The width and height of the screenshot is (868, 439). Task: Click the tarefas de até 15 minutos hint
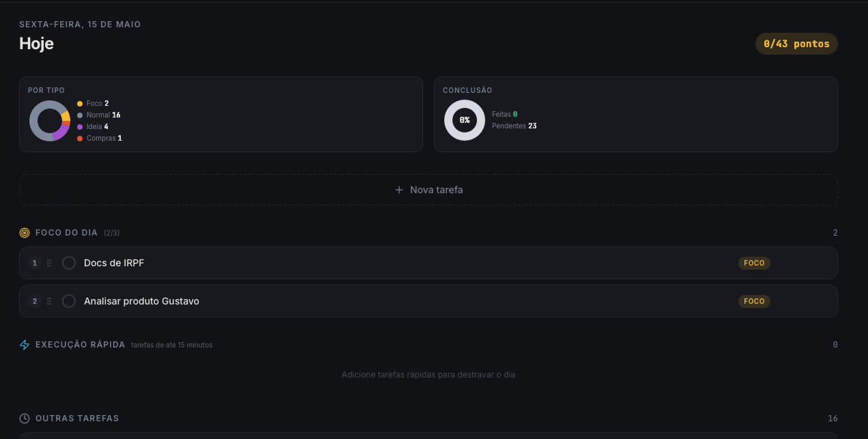(x=172, y=345)
